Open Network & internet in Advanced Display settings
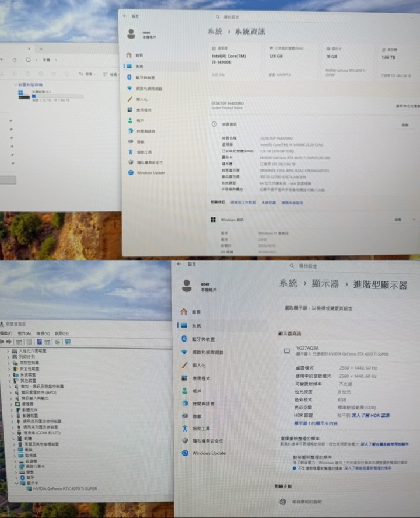420x518 pixels. tap(202, 352)
